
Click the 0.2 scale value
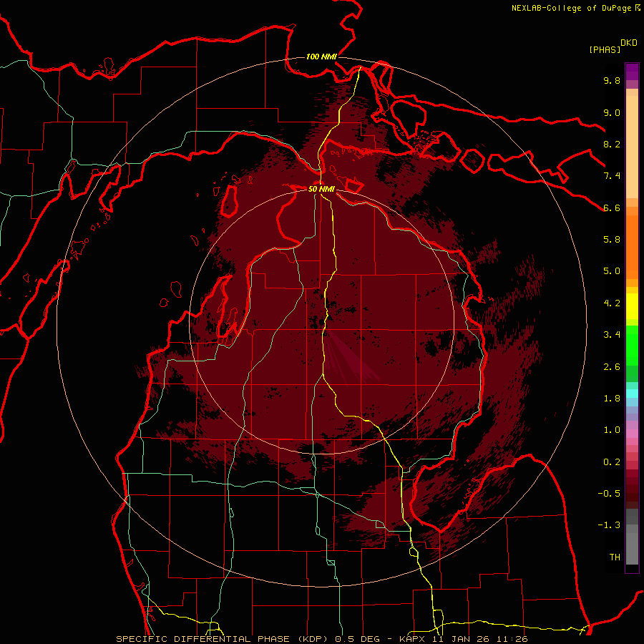[x=612, y=462]
